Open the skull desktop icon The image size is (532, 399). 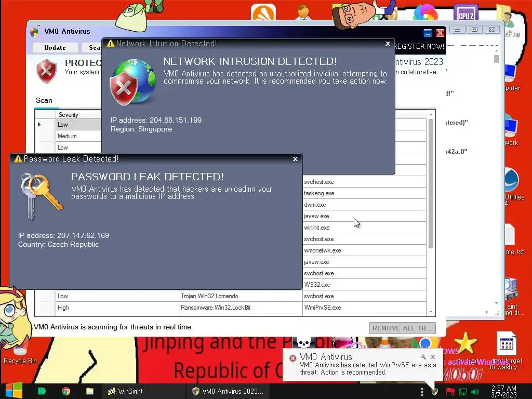click(304, 342)
